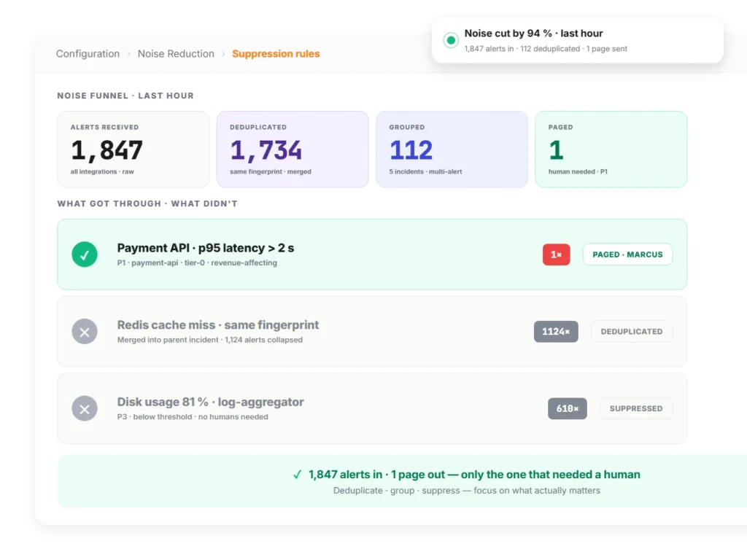The height and width of the screenshot is (560, 747).
Task: Click 'P3 · below threshold · no humans needed'
Action: point(193,417)
